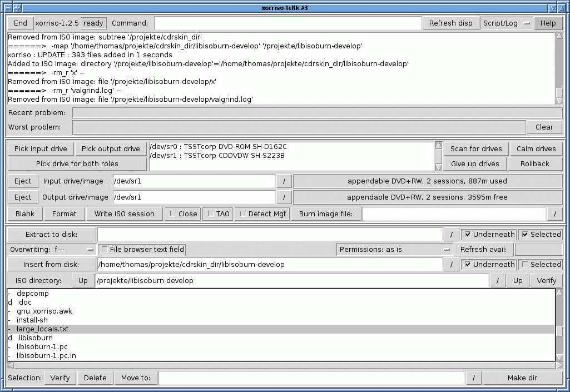Uncheck Selected in Extract to disk row
The width and height of the screenshot is (570, 392).
point(541,235)
